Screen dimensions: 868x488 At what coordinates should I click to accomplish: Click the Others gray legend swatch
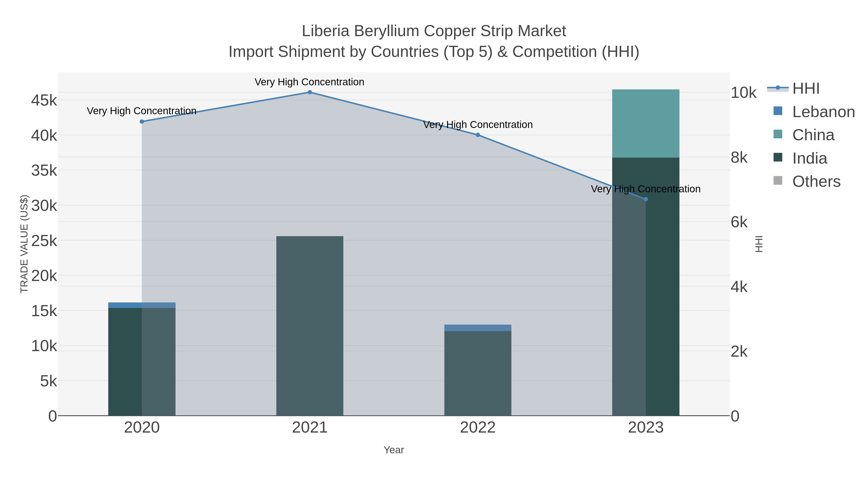(x=778, y=180)
